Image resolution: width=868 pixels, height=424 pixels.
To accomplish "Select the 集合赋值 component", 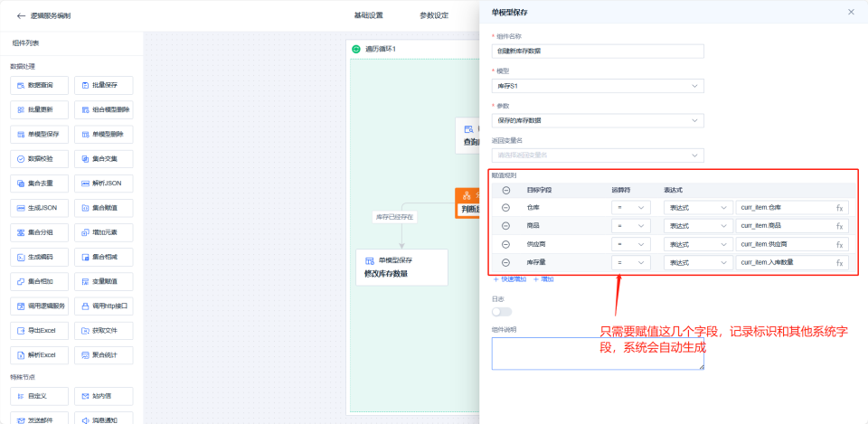I will tap(103, 208).
